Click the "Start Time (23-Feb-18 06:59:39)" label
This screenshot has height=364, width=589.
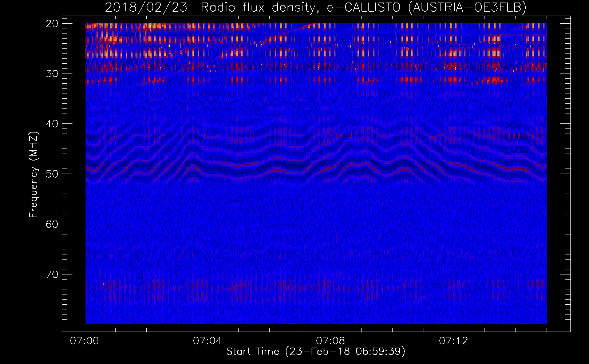tap(316, 351)
